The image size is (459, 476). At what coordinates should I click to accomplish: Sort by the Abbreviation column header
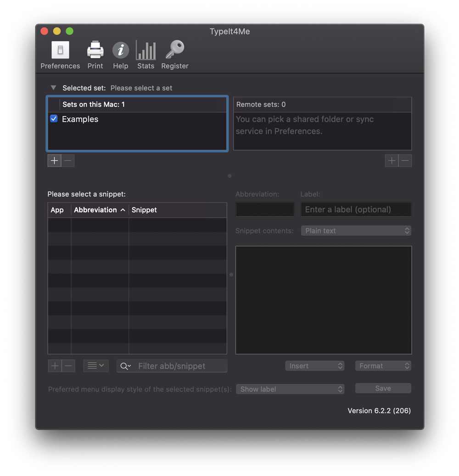click(x=100, y=210)
